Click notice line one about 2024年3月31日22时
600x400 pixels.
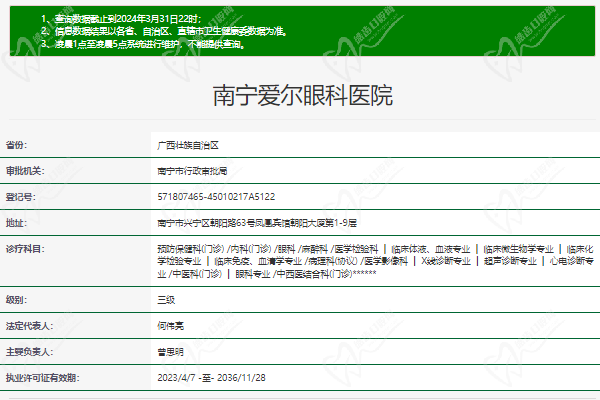tap(121, 19)
